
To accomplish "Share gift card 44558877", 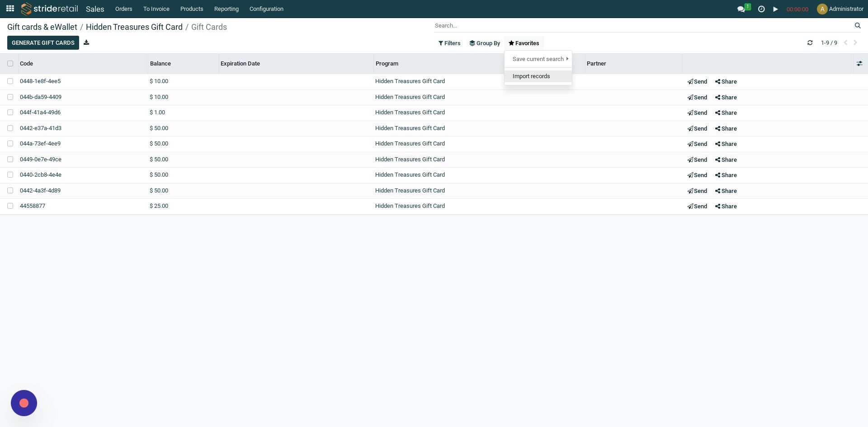I will coord(726,206).
